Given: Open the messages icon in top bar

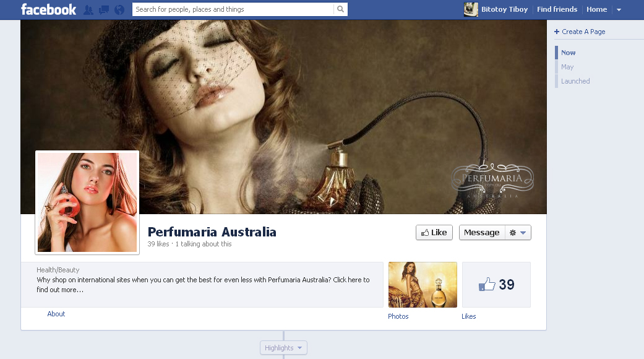Looking at the screenshot, I should click(103, 9).
